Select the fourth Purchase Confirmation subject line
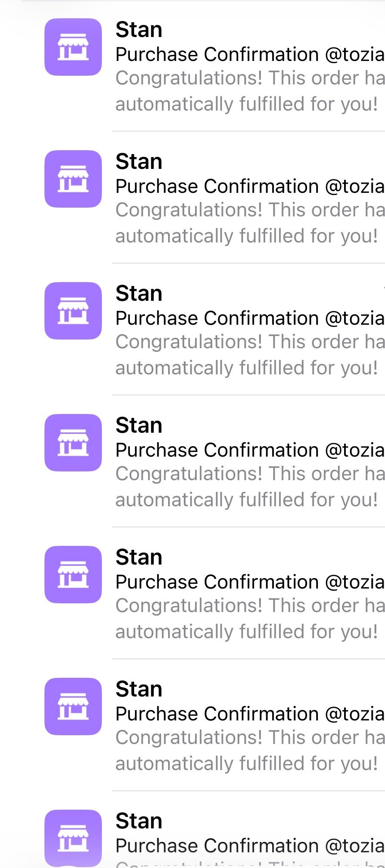385x868 pixels. click(x=250, y=451)
